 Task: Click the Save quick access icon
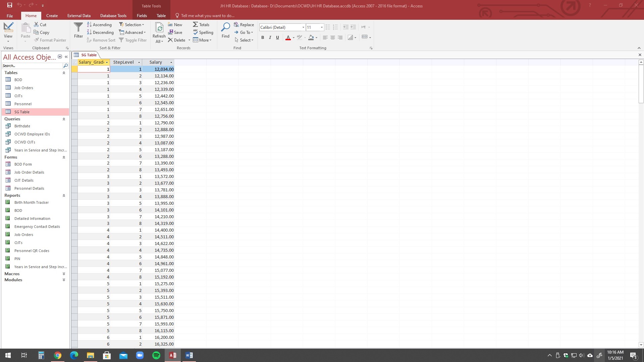[10, 5]
